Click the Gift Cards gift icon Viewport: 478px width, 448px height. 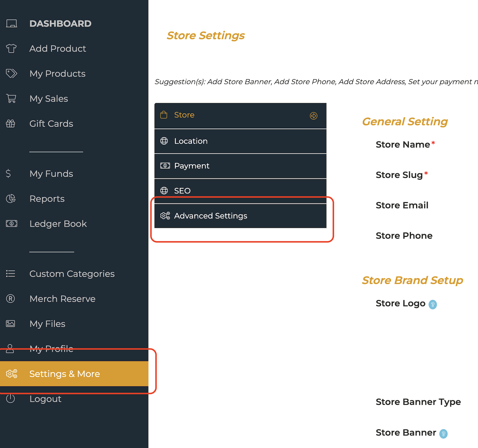tap(11, 124)
